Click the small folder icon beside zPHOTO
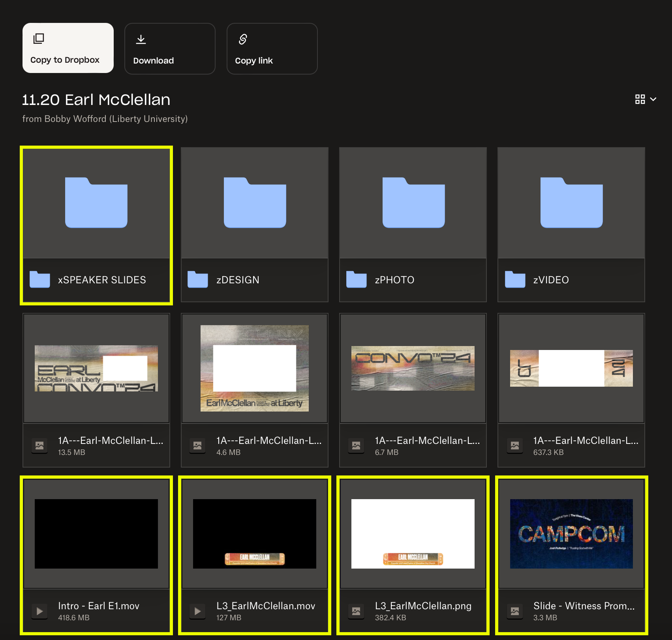 tap(357, 280)
